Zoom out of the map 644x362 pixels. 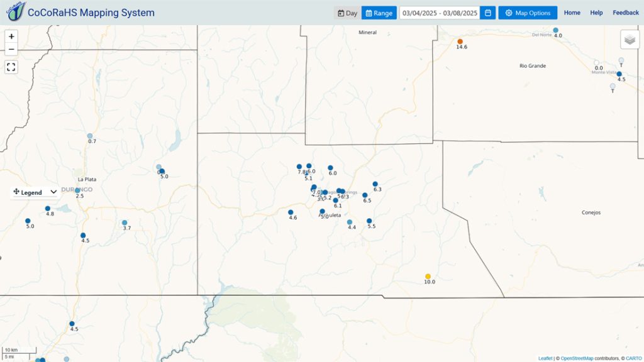pyautogui.click(x=11, y=49)
